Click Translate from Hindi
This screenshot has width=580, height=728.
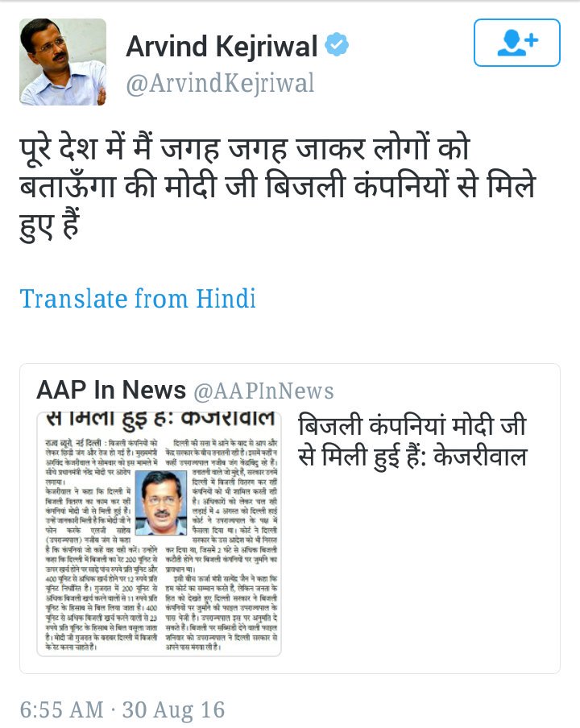[138, 299]
